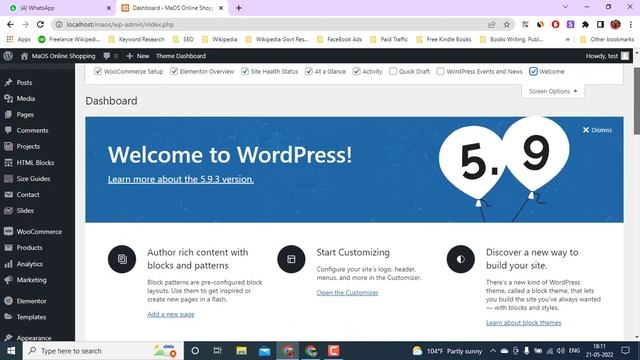Open Task View on the taskbar
Screen dimensions: 640x360
coord(218,351)
